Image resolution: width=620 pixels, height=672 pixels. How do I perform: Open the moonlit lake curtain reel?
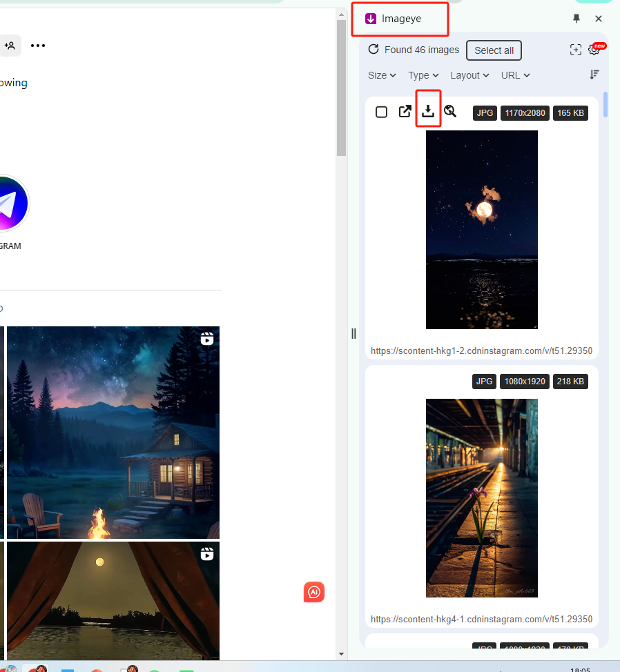113,601
